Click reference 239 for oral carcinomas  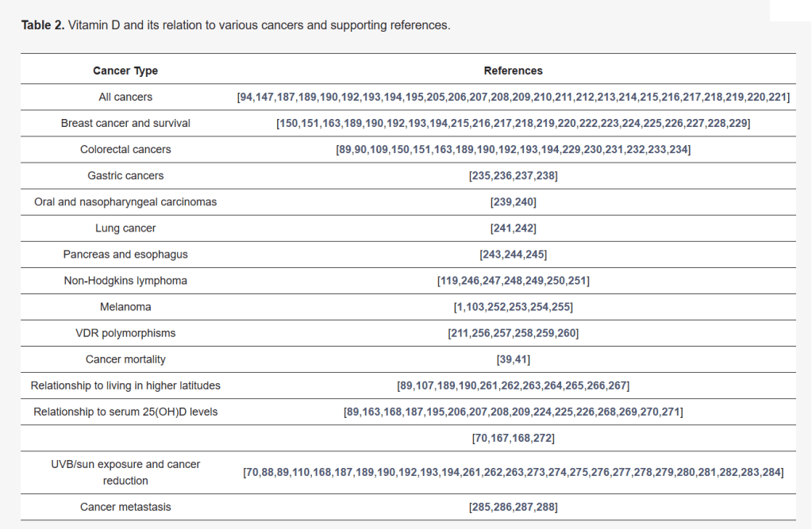[502, 202]
